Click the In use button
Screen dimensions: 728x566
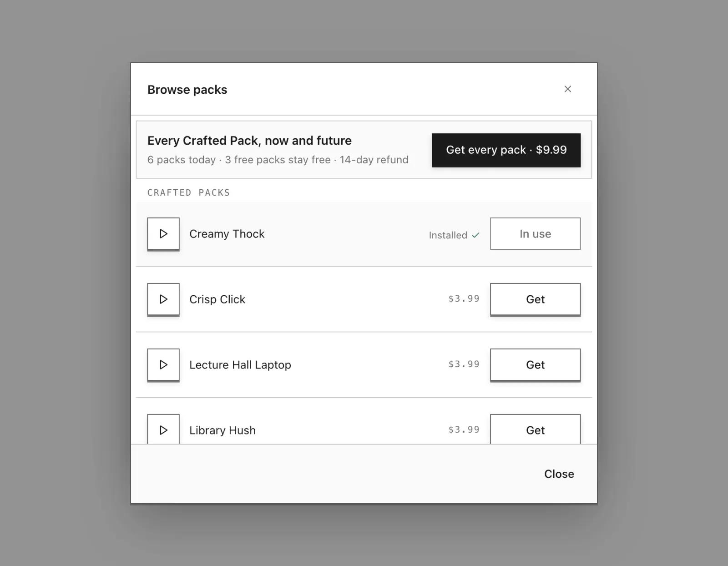[x=535, y=234]
